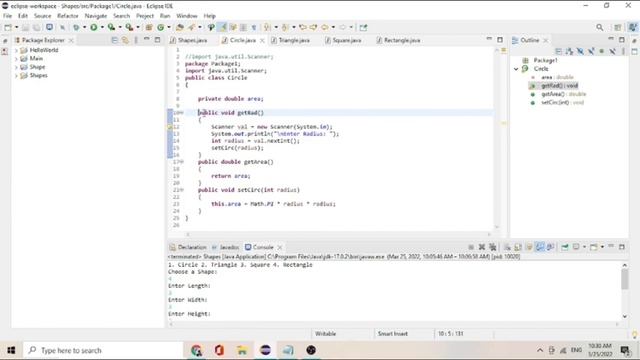The image size is (640, 360).
Task: Click the console vertical scrollbar thumb
Action: tap(624, 280)
